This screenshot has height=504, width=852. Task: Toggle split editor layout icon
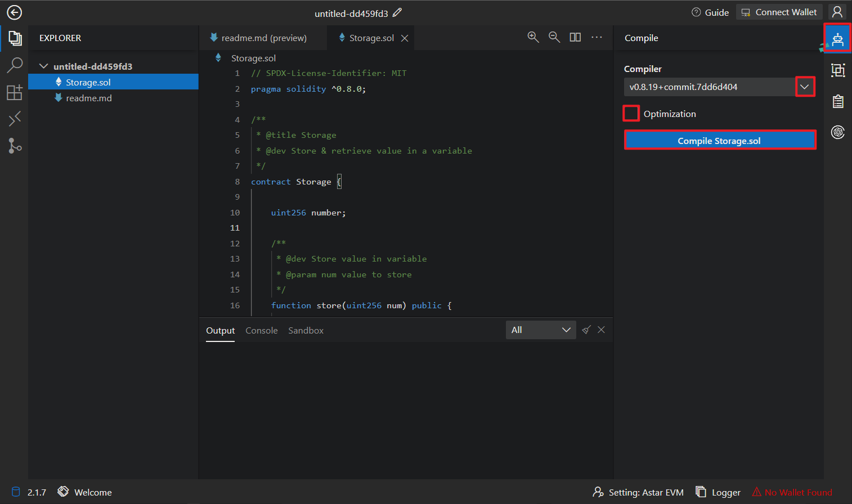point(575,37)
